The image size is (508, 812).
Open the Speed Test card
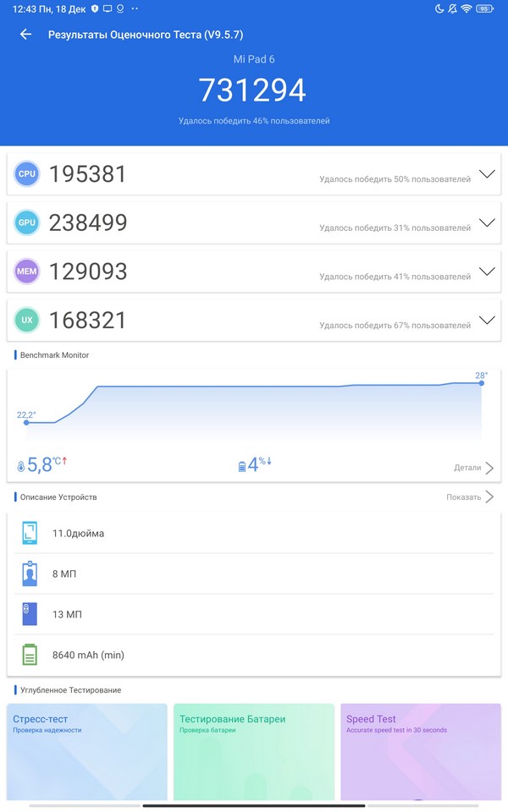[420, 750]
